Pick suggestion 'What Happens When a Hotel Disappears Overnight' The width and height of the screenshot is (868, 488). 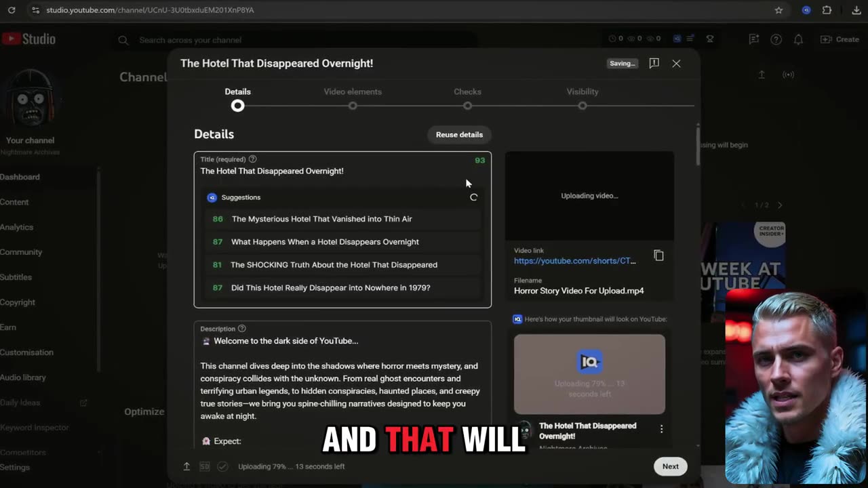tap(343, 242)
